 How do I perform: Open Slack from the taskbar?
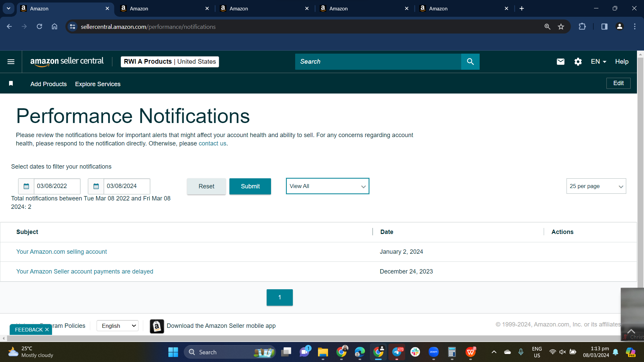415,352
